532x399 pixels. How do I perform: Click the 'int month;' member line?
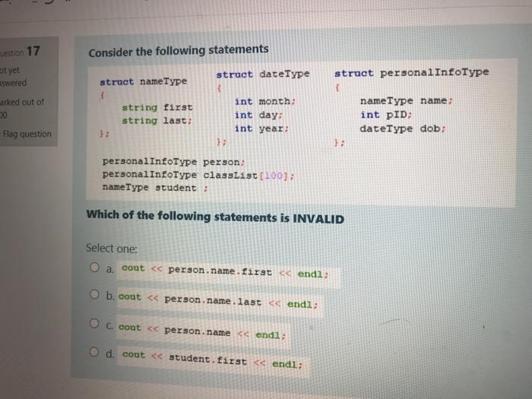tap(265, 101)
